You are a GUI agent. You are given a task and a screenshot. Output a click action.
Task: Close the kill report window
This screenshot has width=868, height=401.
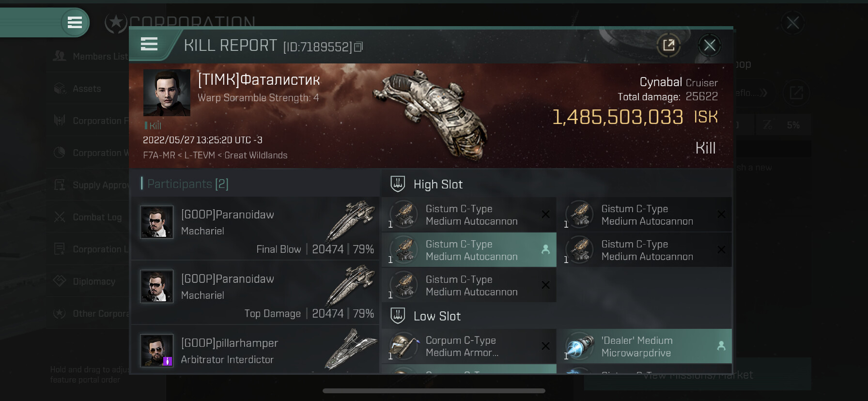tap(710, 46)
